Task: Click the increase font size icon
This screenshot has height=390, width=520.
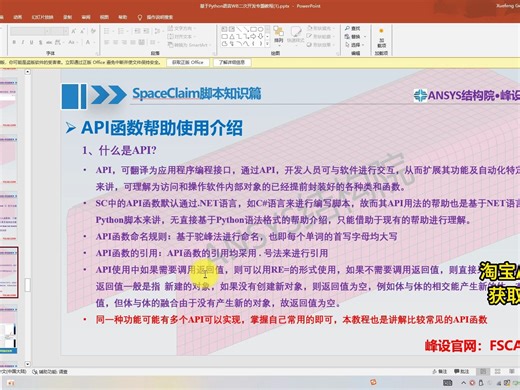Action: (x=74, y=31)
